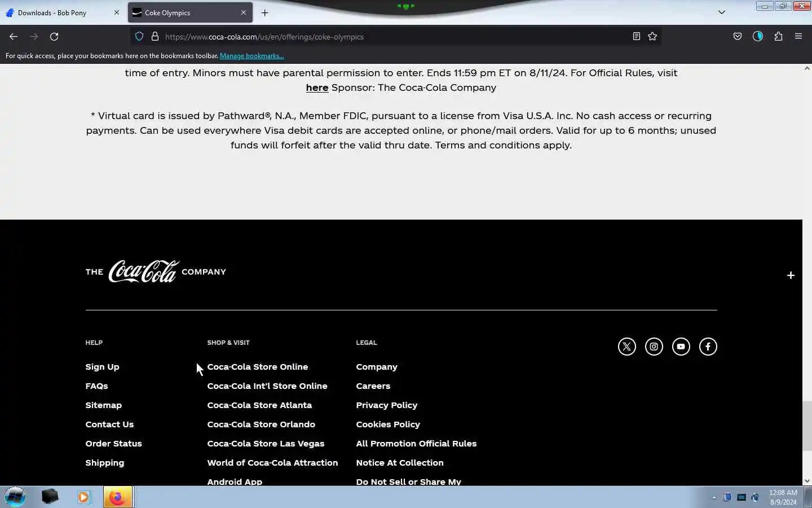Open Coca-Cola Store Orlando link
Viewport: 812px width, 508px height.
pyautogui.click(x=261, y=424)
